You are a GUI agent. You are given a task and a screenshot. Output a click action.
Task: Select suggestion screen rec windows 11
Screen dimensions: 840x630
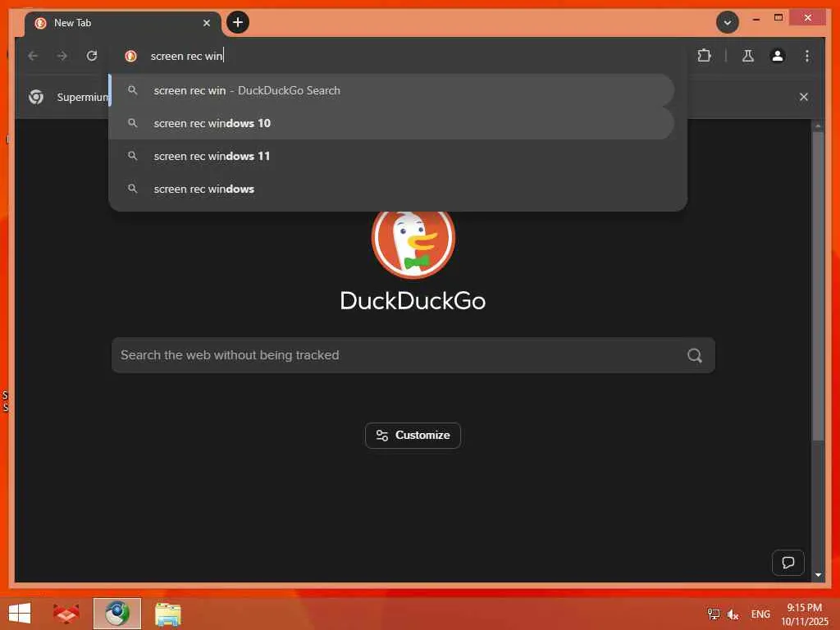tap(391, 156)
